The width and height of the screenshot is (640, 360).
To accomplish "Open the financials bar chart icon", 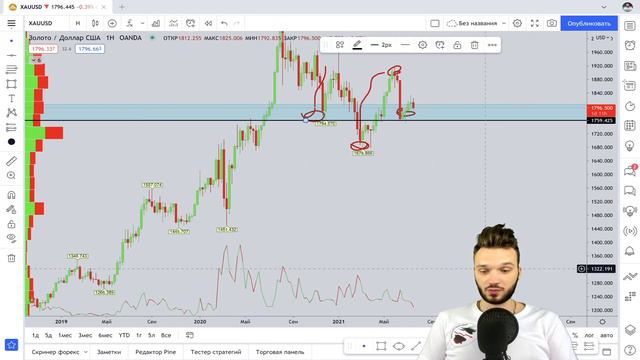I will pos(156,23).
